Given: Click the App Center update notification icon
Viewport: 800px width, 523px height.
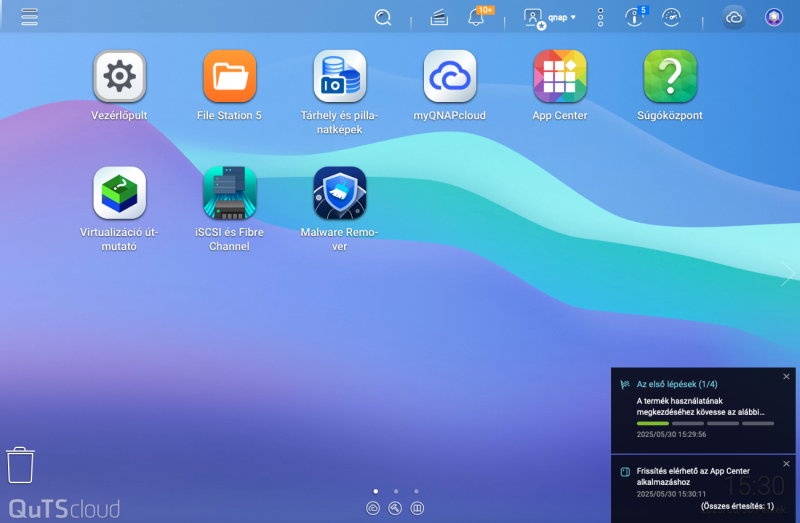Looking at the screenshot, I should coord(625,471).
